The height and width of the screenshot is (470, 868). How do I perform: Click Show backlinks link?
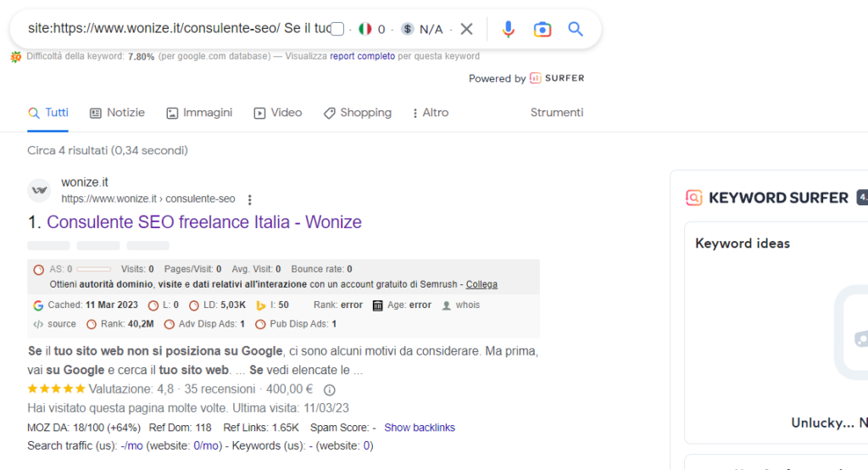pyautogui.click(x=420, y=428)
